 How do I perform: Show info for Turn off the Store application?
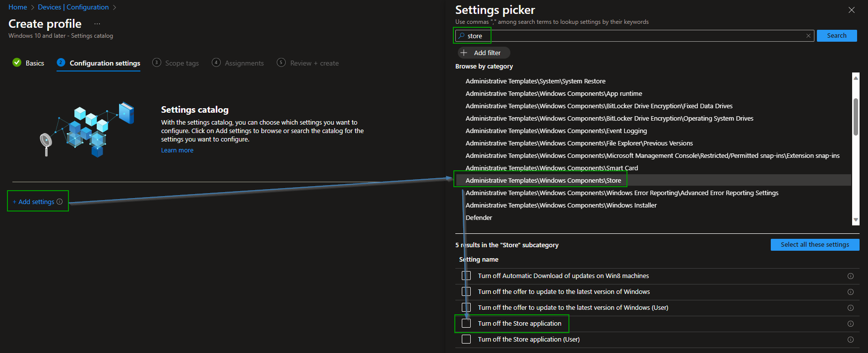click(x=850, y=324)
